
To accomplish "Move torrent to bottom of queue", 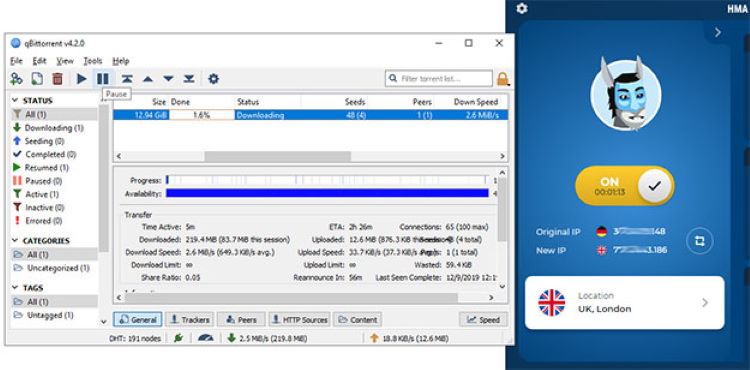I will [189, 79].
